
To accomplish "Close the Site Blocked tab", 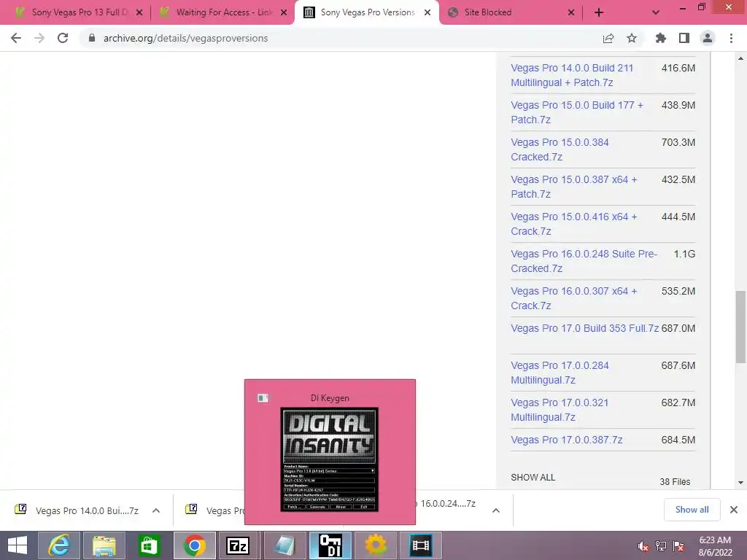I will pyautogui.click(x=571, y=13).
